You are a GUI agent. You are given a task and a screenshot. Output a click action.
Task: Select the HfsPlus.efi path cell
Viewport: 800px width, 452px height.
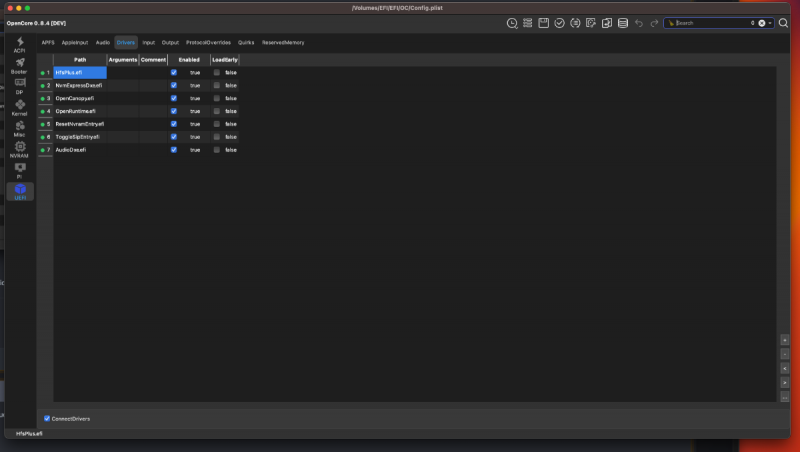click(80, 72)
